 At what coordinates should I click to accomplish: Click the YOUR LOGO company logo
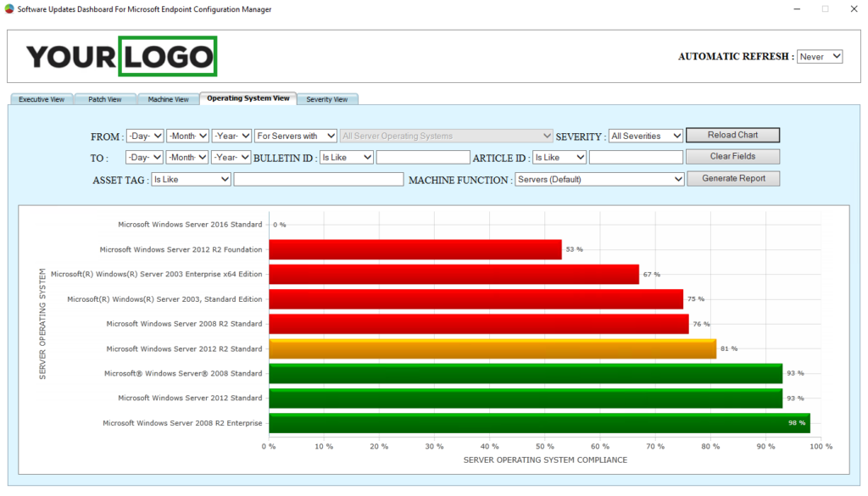[121, 56]
